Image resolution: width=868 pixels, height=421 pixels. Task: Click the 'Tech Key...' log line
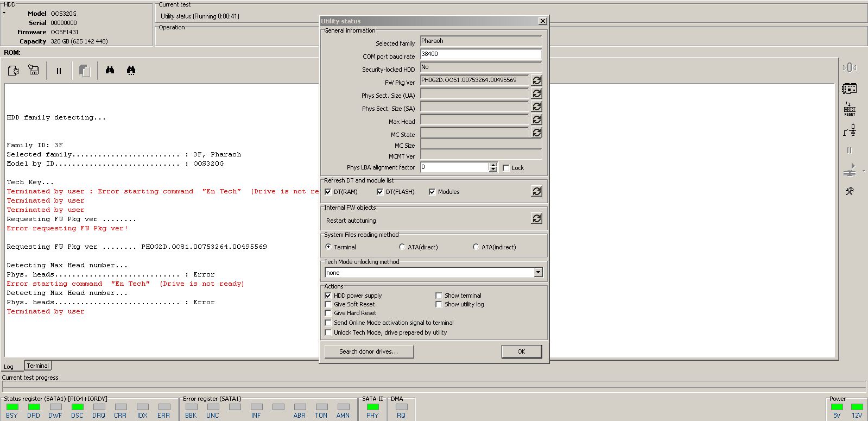coord(30,182)
